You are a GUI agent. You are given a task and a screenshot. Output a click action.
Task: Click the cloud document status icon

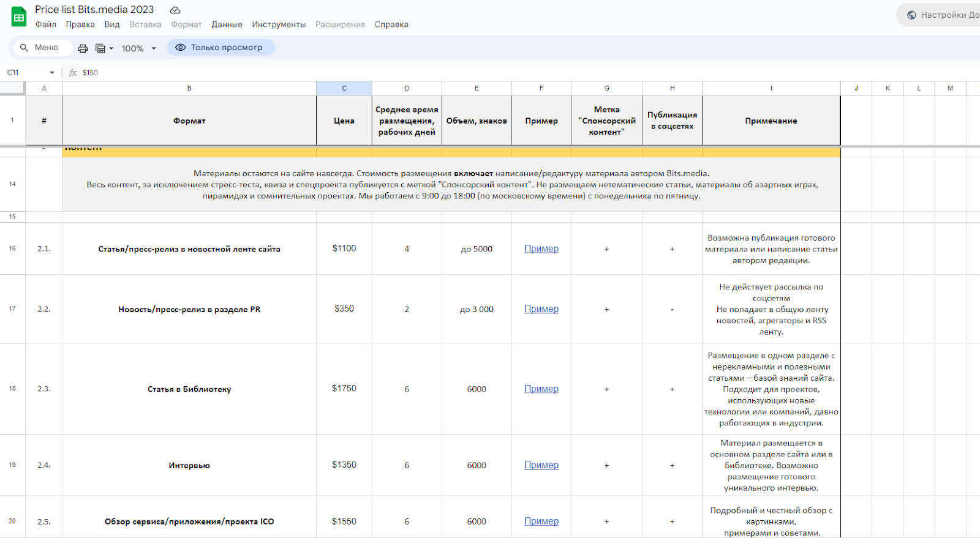[x=175, y=10]
